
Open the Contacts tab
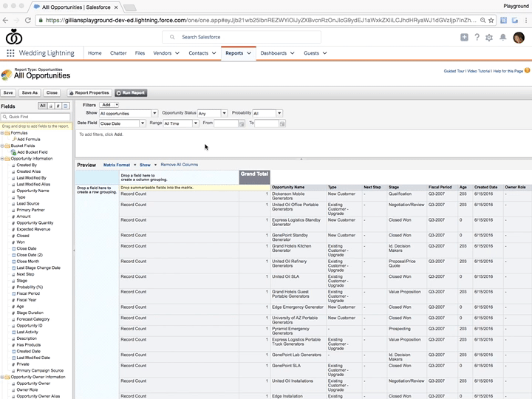(x=198, y=53)
